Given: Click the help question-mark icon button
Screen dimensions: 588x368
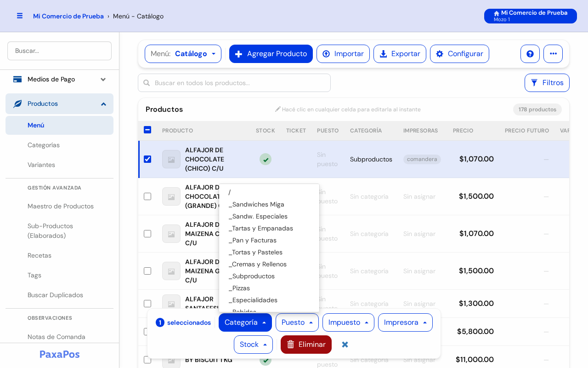Looking at the screenshot, I should [530, 54].
